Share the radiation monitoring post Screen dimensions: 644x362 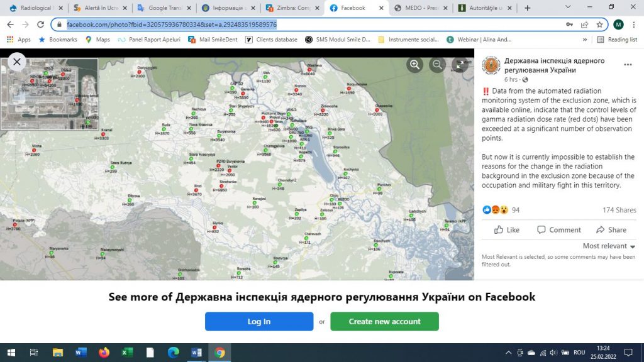(x=611, y=230)
